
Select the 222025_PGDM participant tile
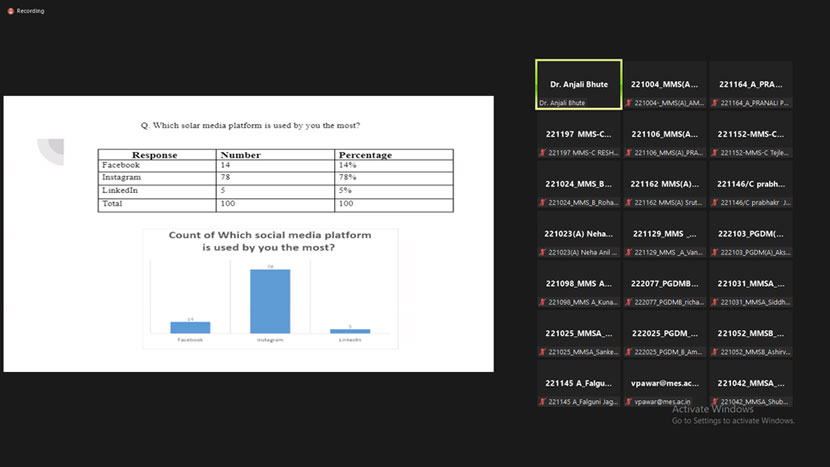[x=664, y=334]
